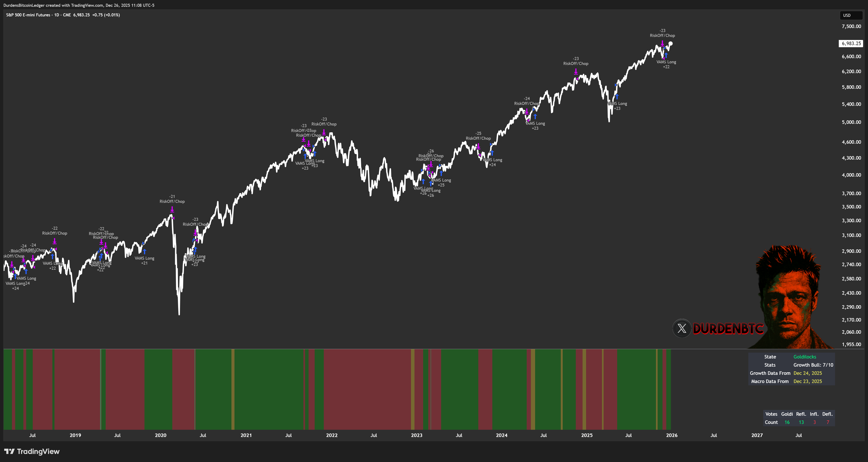Click blue arrow above VAMS Long +21
This screenshot has width=868, height=462.
click(144, 251)
